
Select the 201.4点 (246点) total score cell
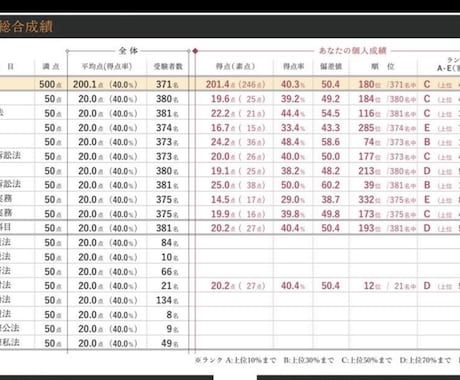(235, 84)
